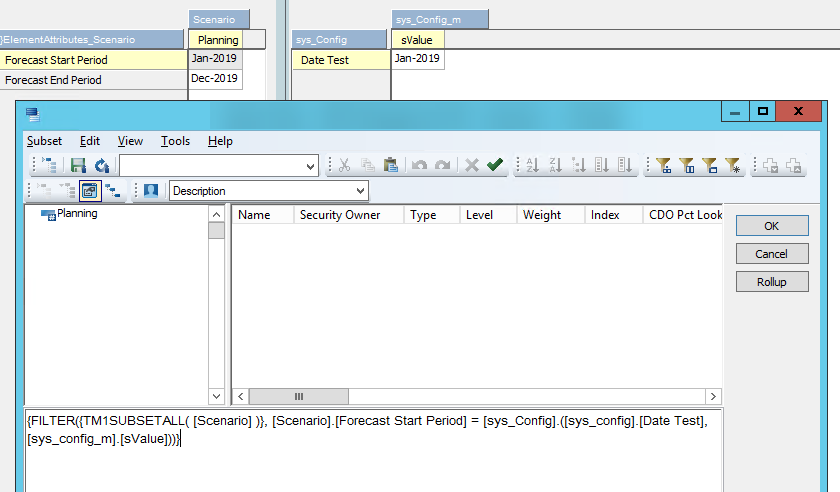840x492 pixels.
Task: Click the Expand Above hierarchy icon
Action: 113,191
